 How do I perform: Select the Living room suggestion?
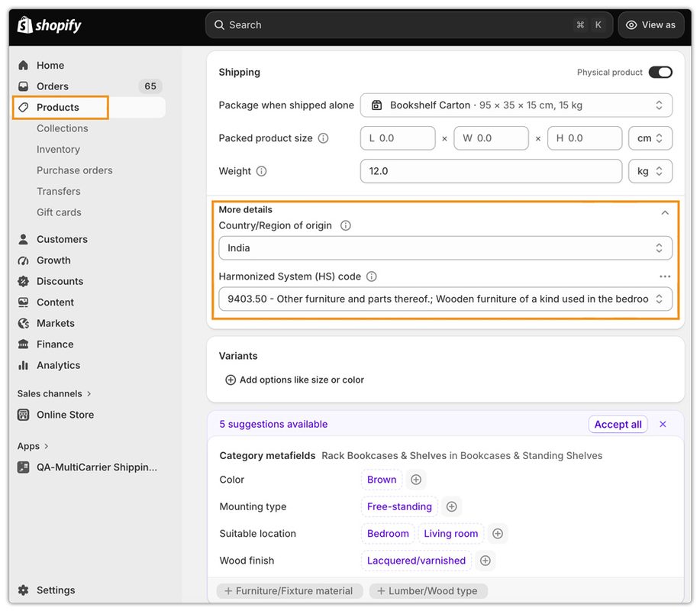tap(451, 534)
